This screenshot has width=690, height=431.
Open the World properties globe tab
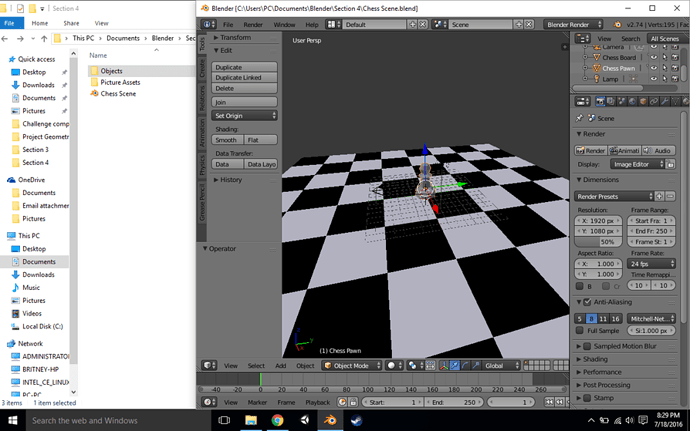[x=632, y=102]
